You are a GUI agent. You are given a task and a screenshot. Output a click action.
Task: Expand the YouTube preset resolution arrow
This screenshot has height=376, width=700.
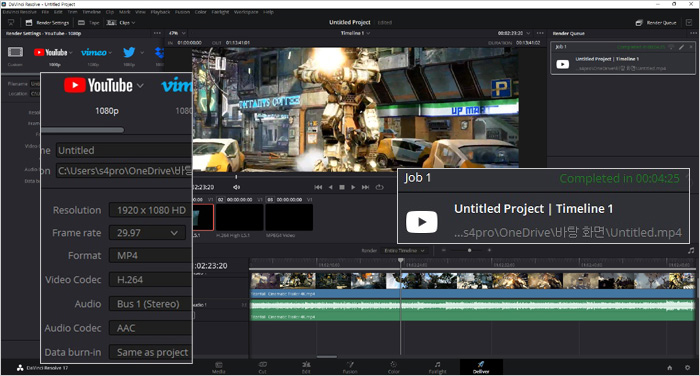(x=71, y=53)
